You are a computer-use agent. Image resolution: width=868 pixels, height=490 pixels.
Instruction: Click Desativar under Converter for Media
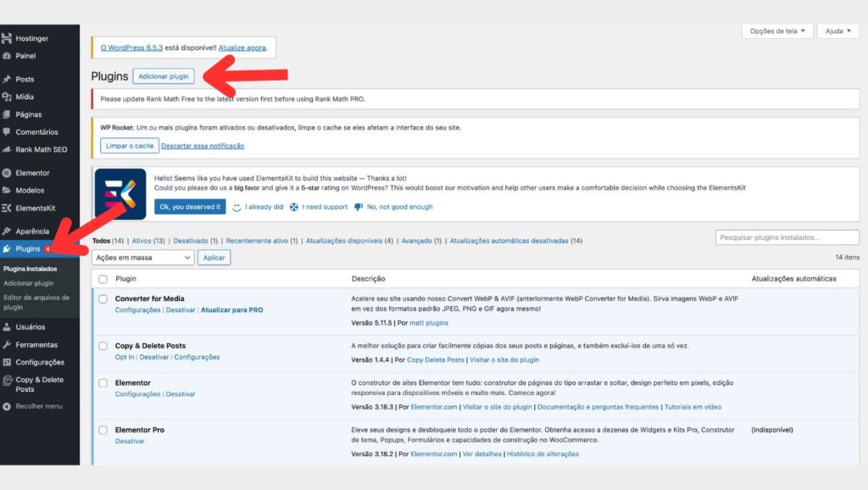[x=181, y=310]
